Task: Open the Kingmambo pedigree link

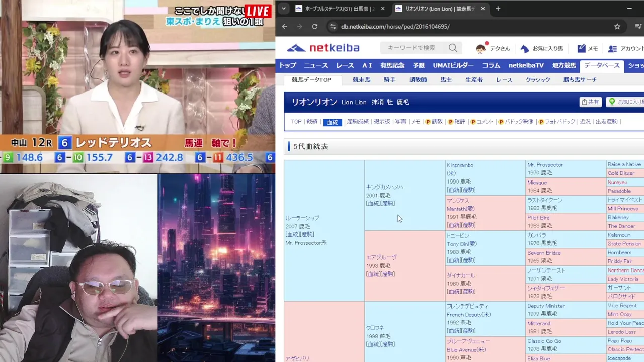Action: coord(460,165)
